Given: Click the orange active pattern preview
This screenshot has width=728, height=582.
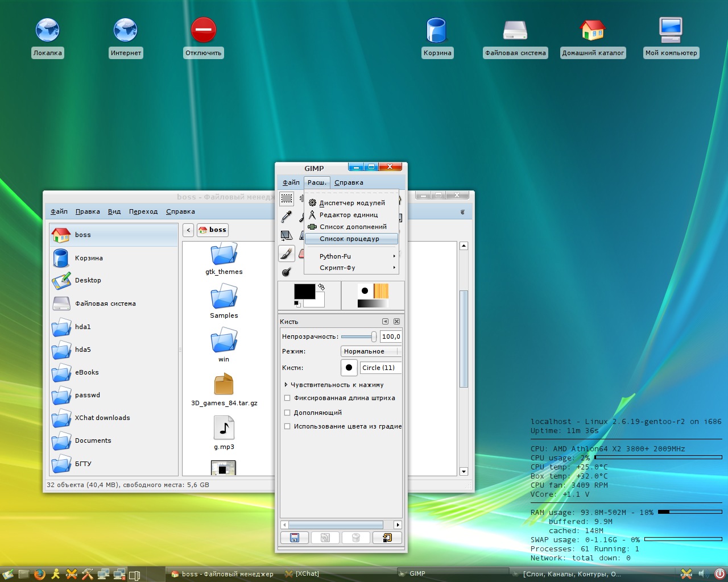Looking at the screenshot, I should (380, 291).
